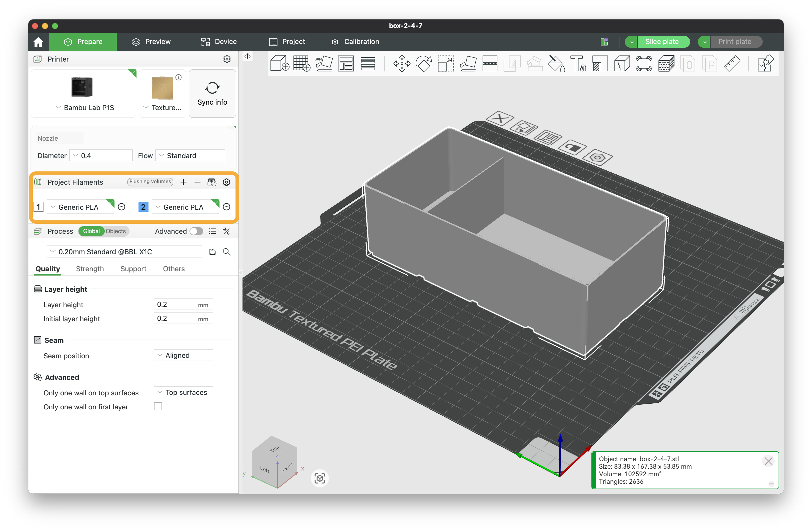Enable Only one wall on first layer
Image resolution: width=812 pixels, height=531 pixels.
click(158, 406)
